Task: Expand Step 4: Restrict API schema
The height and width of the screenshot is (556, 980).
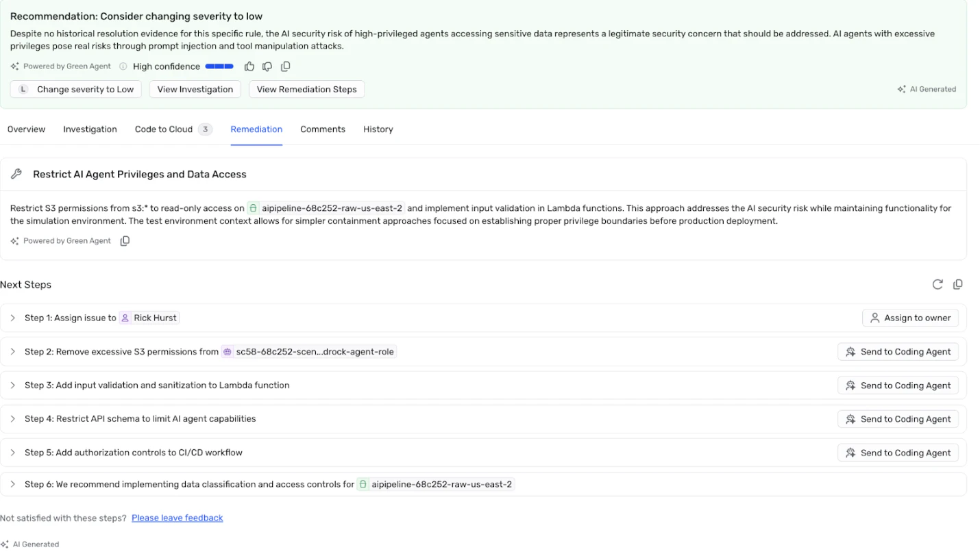Action: (12, 419)
